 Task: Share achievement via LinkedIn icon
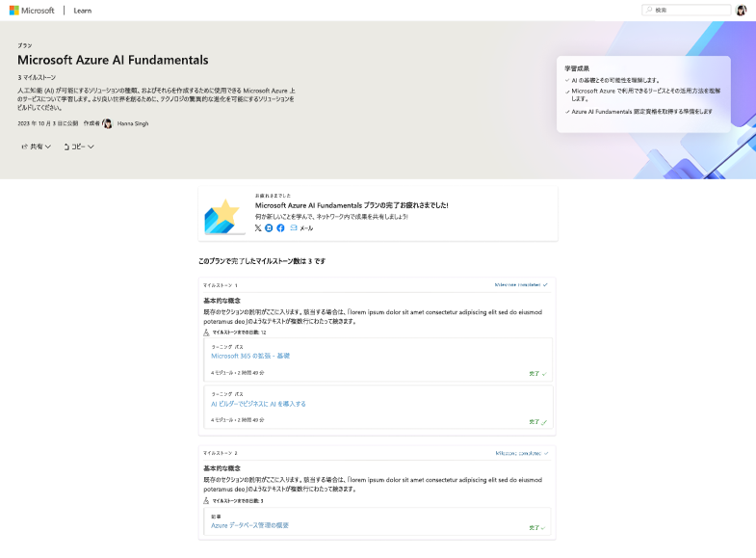[x=269, y=228]
